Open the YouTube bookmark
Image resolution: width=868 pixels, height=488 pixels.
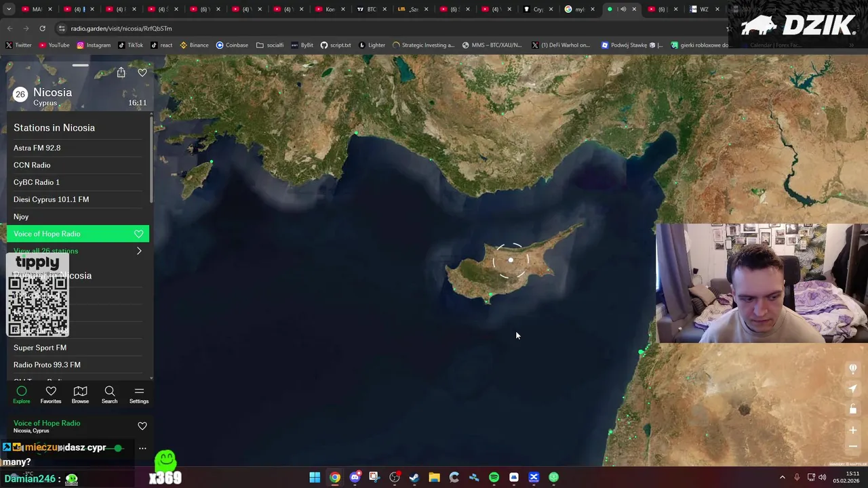(x=54, y=45)
